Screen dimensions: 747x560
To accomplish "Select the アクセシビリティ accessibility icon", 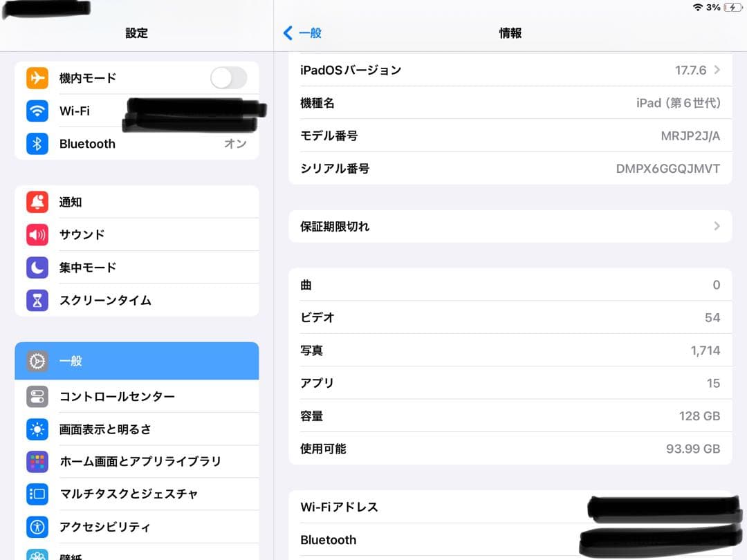I will click(x=37, y=527).
